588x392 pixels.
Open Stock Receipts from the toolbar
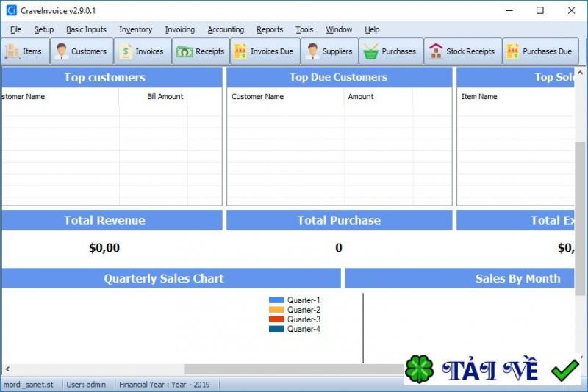point(463,51)
